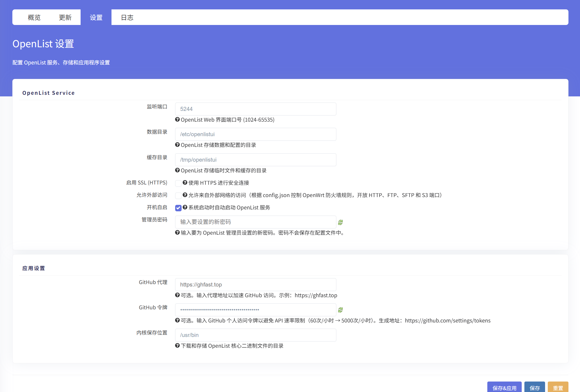This screenshot has height=392, width=580.
Task: Click the 开机自启 label
Action: click(157, 207)
